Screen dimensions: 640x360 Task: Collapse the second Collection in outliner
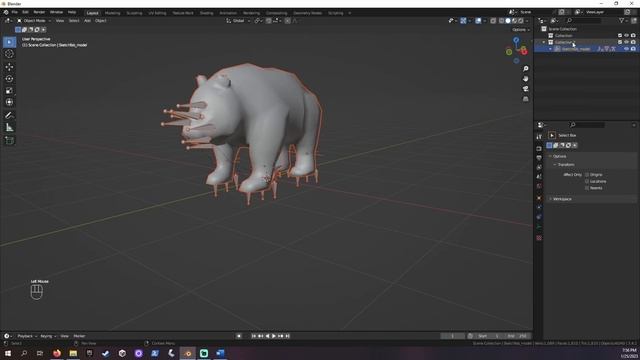tap(544, 42)
